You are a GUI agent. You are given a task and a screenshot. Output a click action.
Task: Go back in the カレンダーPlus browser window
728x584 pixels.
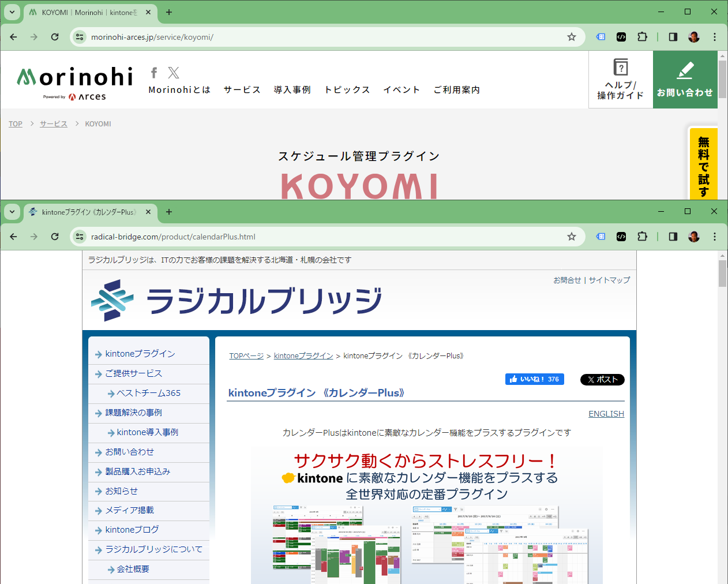pyautogui.click(x=14, y=237)
